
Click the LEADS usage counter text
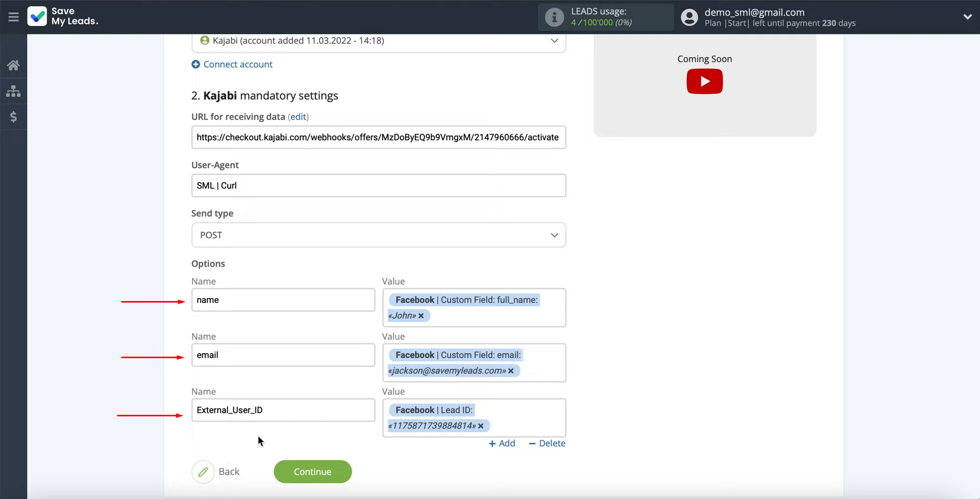(x=602, y=22)
